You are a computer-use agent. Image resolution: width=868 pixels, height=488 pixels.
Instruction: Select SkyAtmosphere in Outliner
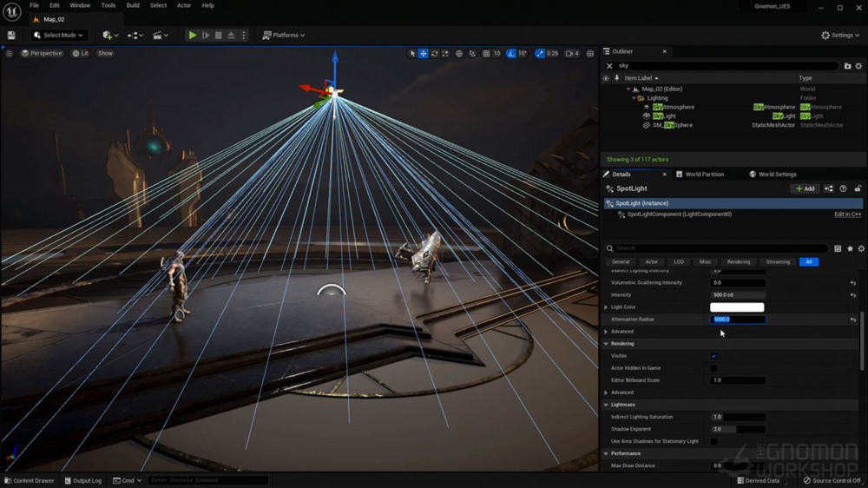pos(674,107)
